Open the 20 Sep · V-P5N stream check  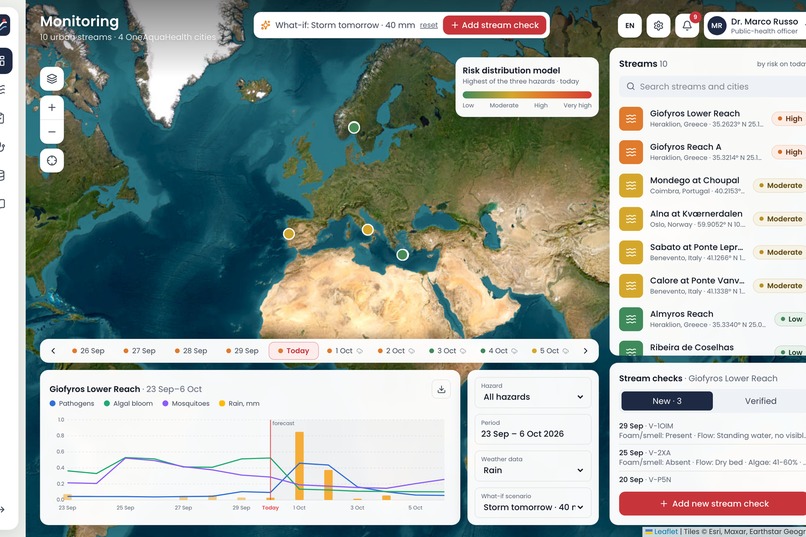click(x=712, y=479)
